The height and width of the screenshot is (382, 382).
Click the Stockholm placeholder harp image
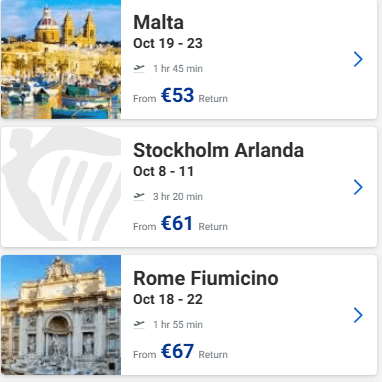click(x=61, y=187)
